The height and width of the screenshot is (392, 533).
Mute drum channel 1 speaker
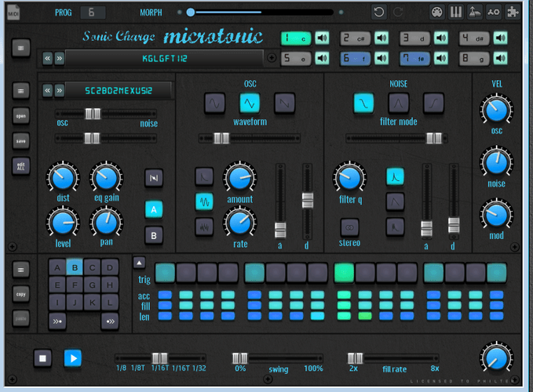pyautogui.click(x=322, y=38)
